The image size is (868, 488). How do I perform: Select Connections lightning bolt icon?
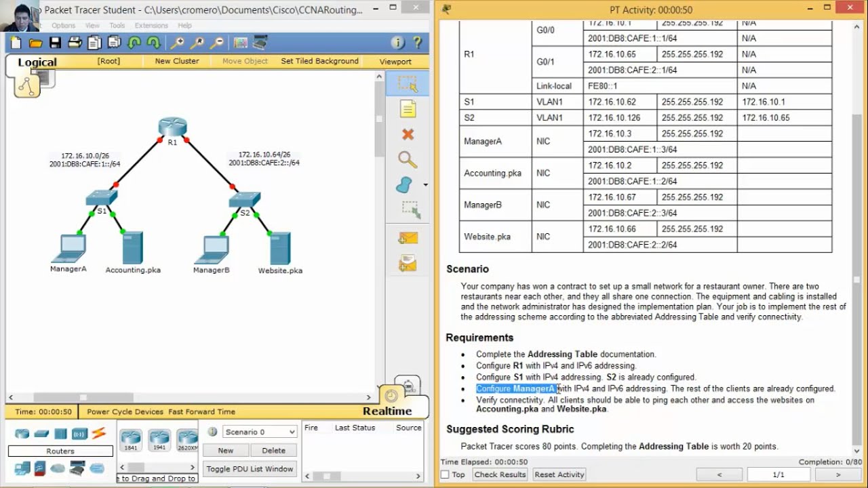coord(99,433)
